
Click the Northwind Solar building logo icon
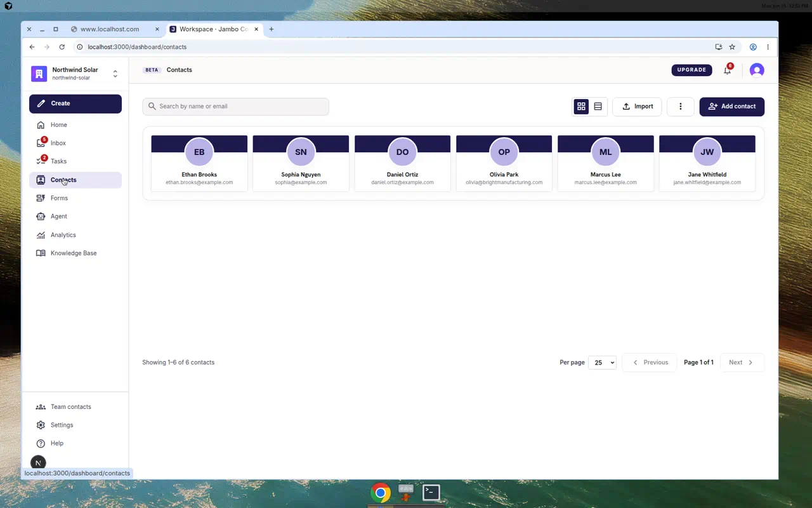(39, 74)
